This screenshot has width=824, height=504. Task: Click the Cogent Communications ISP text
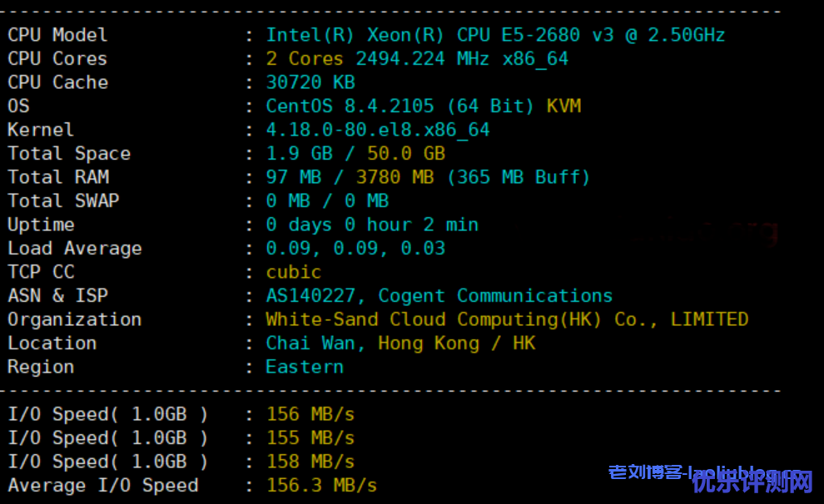tap(495, 296)
